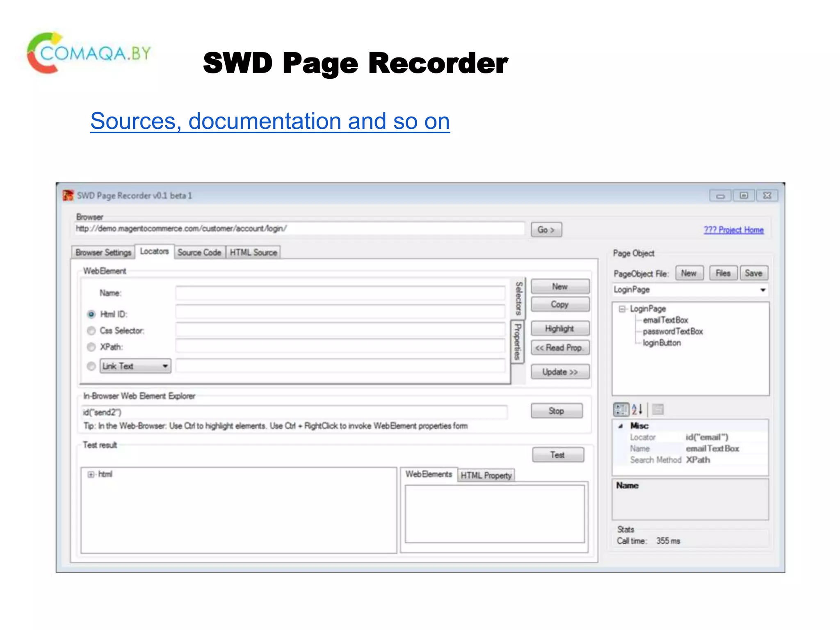Viewport: 840px width, 630px height.
Task: Click the WebElement Name input field
Action: point(340,293)
